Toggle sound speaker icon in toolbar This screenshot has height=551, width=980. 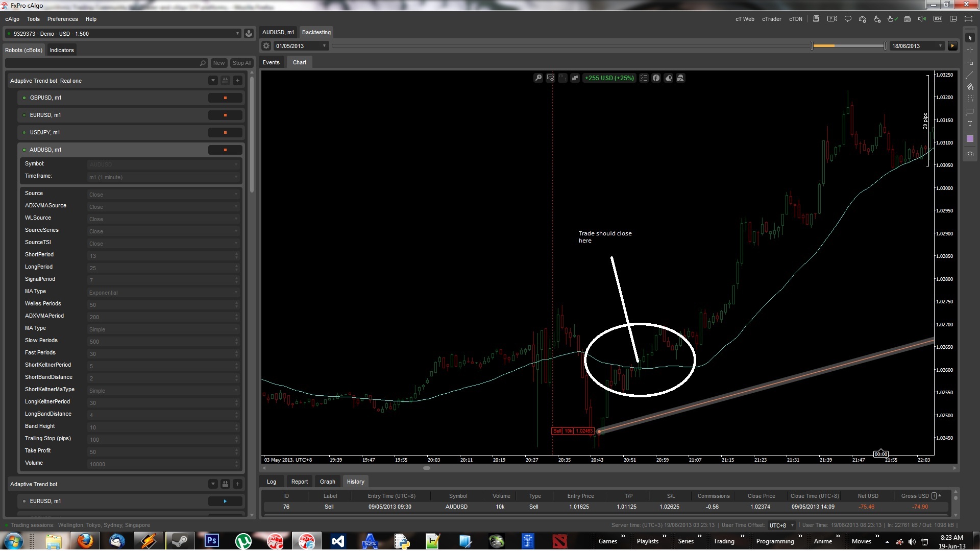922,19
